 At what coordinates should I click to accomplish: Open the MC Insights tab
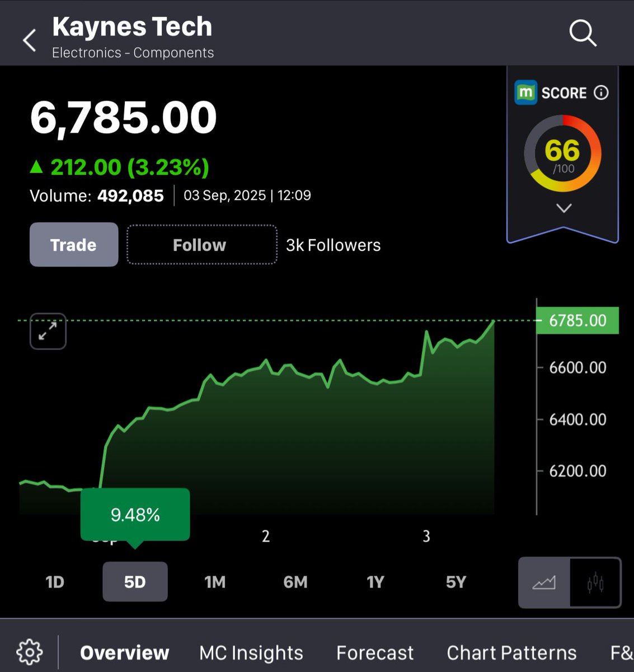(x=251, y=653)
